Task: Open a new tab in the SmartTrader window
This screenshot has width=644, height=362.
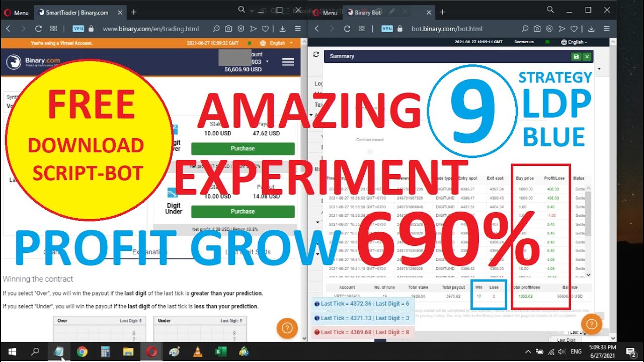Action: point(134,12)
